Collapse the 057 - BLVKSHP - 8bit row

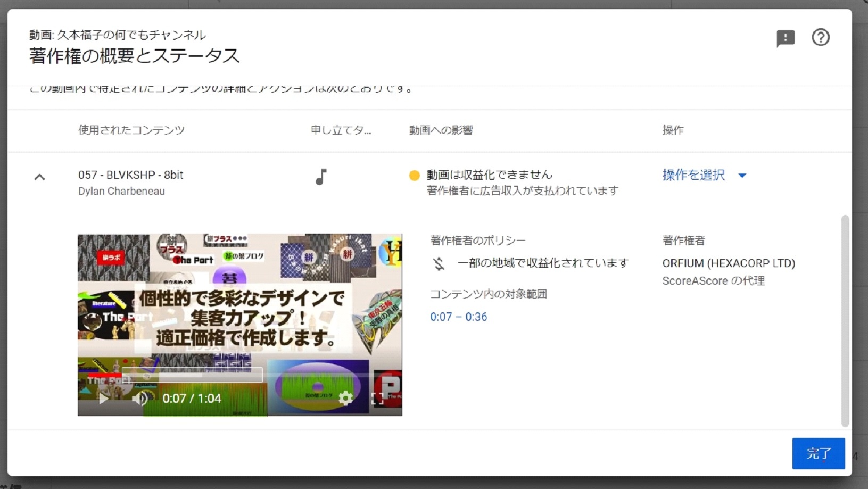[x=39, y=177]
